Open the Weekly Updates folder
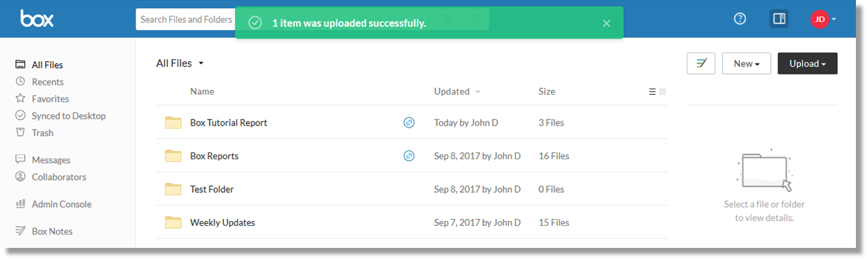The width and height of the screenshot is (868, 260). [222, 222]
